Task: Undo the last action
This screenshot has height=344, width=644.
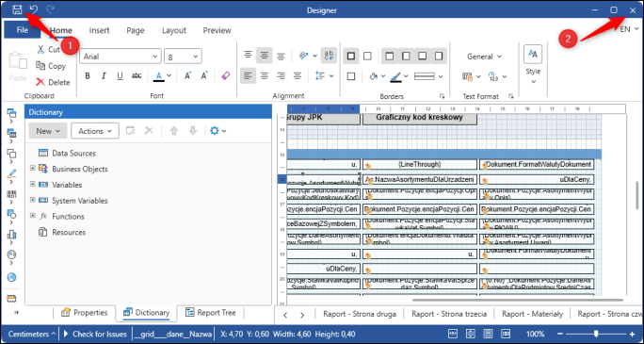Action: 34,9
